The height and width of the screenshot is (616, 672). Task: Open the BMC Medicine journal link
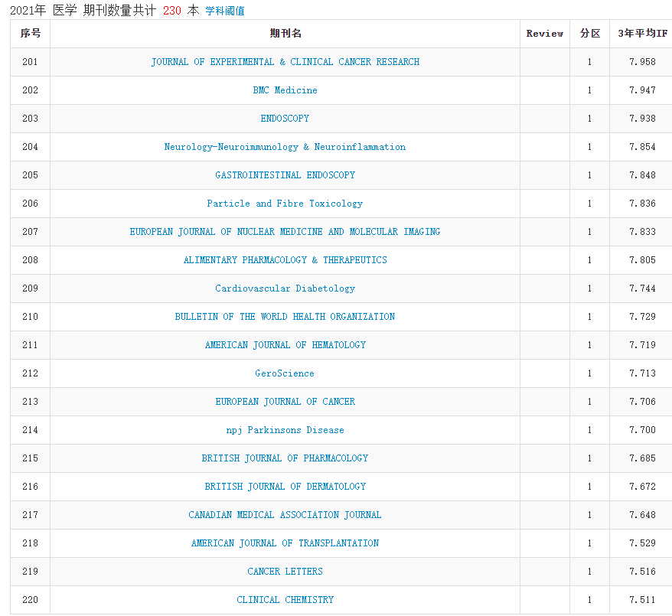285,90
